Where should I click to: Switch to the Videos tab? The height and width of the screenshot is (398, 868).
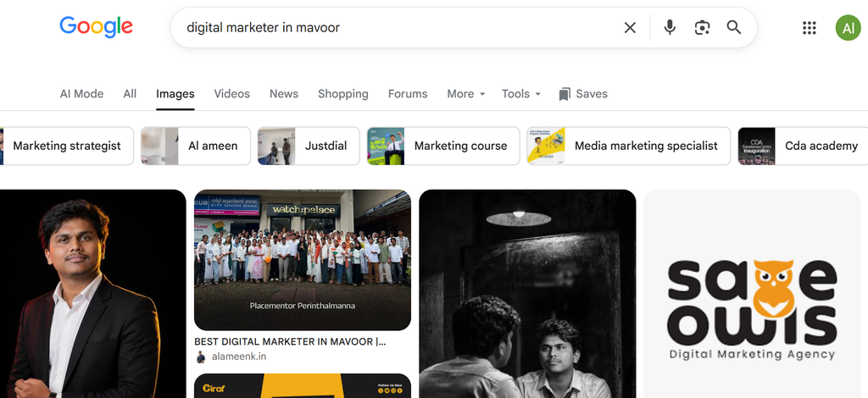click(x=232, y=94)
